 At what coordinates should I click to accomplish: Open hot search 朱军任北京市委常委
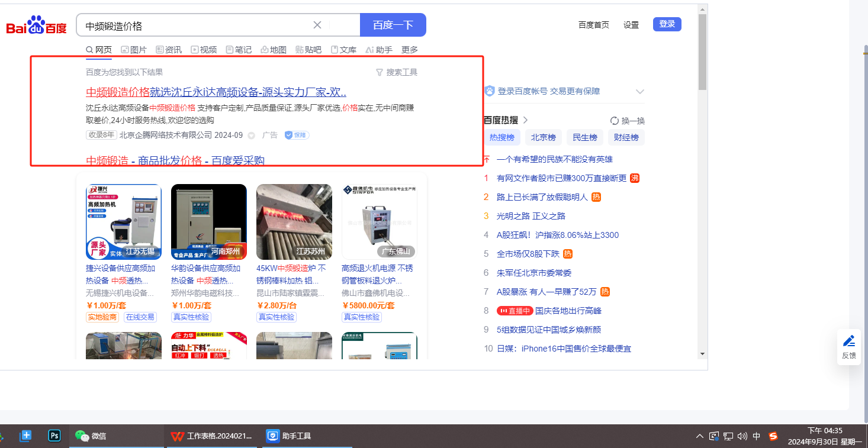[534, 273]
